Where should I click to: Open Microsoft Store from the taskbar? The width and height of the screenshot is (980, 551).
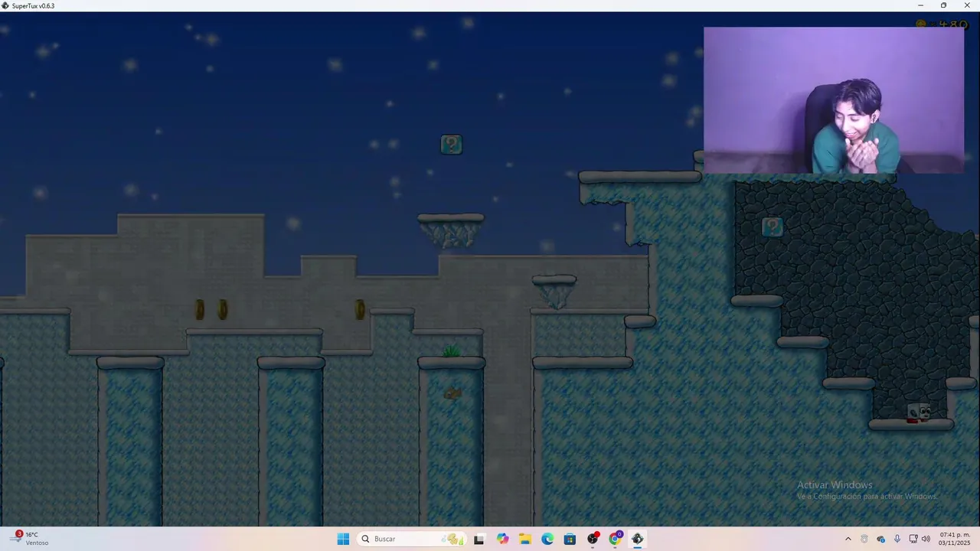[570, 539]
